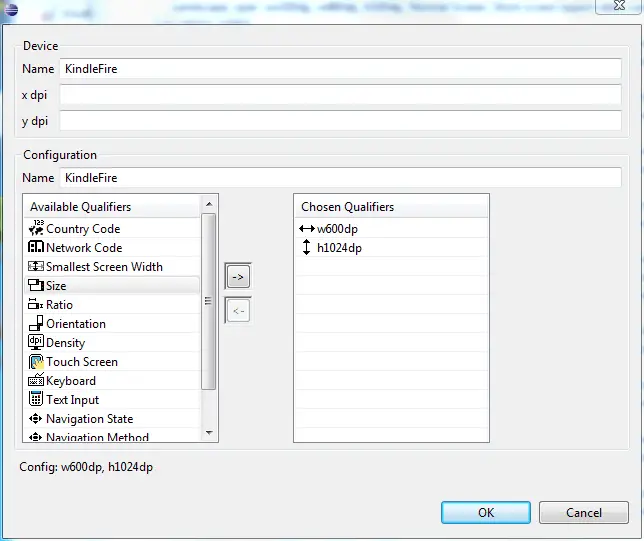Focus the Configuration Name field
This screenshot has width=644, height=541.
coord(340,177)
